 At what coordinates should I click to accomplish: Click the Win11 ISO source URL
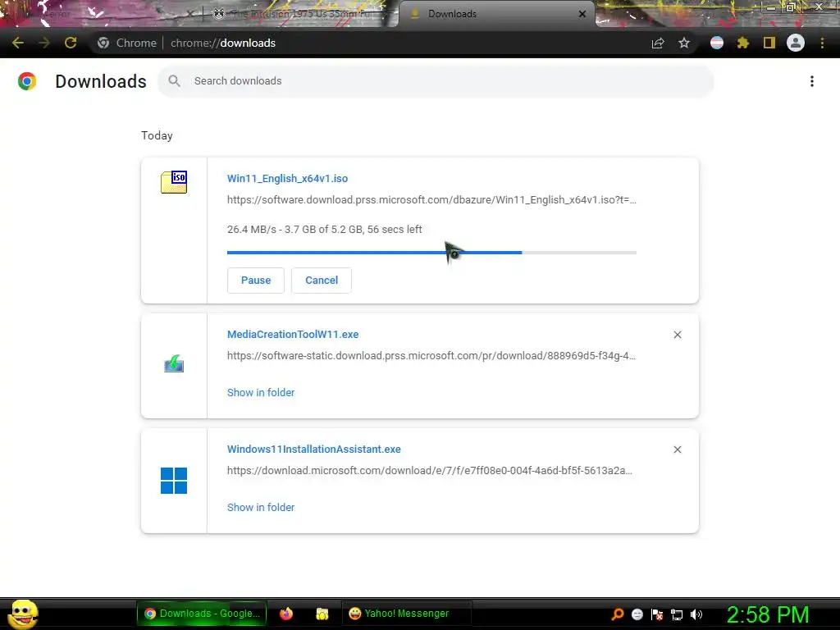click(431, 200)
